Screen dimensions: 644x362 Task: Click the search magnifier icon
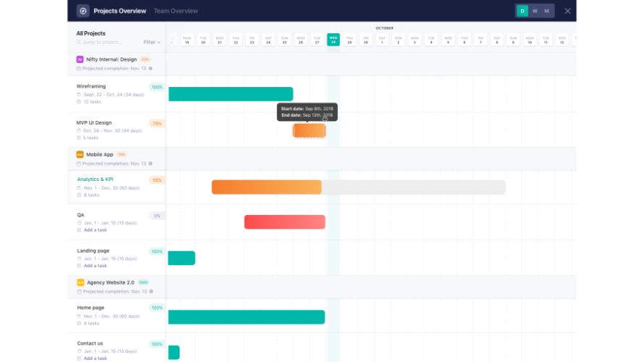pos(78,42)
